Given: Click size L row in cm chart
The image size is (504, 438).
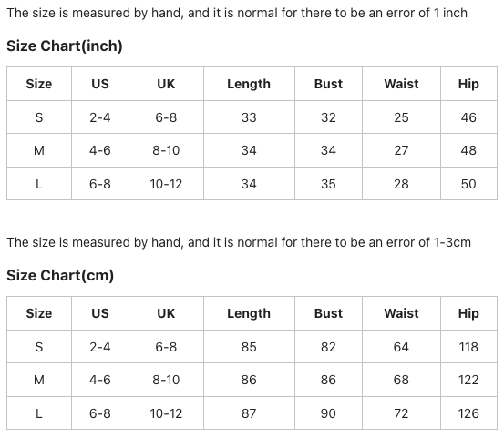Looking at the screenshot, I should click(252, 413).
